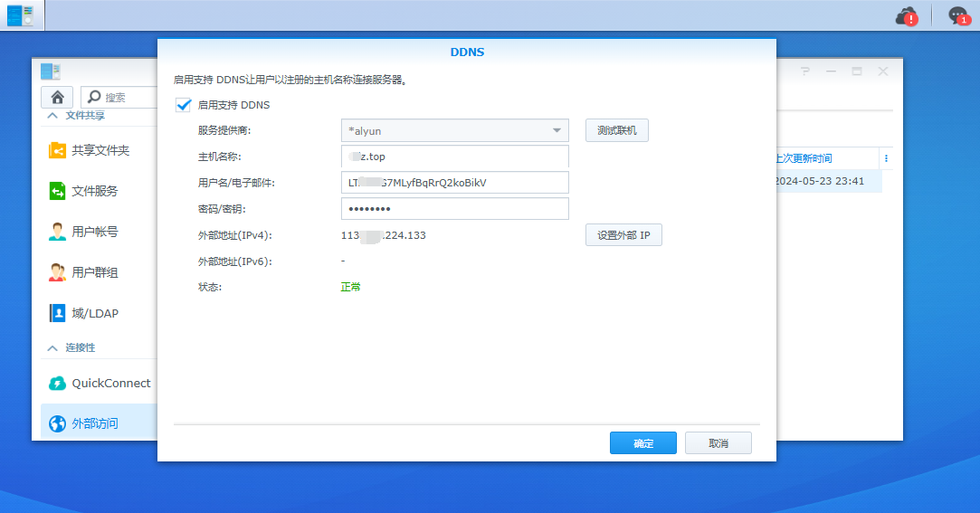This screenshot has width=980, height=513.
Task: Cancel with the 取消 button
Action: [718, 443]
